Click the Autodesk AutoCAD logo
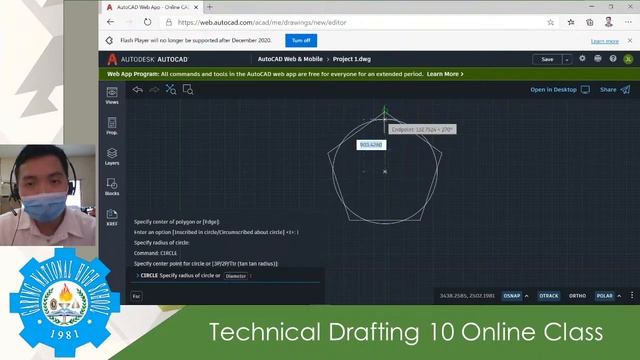This screenshot has width=640, height=360. click(147, 59)
